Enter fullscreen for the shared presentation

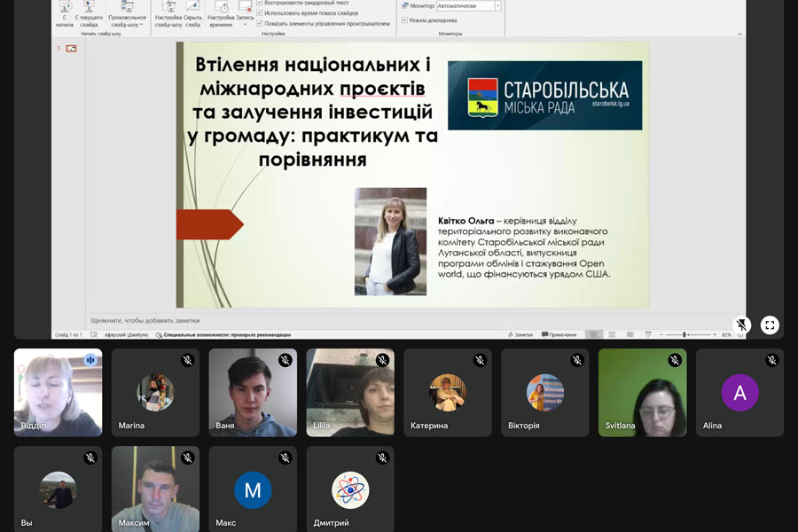[770, 325]
